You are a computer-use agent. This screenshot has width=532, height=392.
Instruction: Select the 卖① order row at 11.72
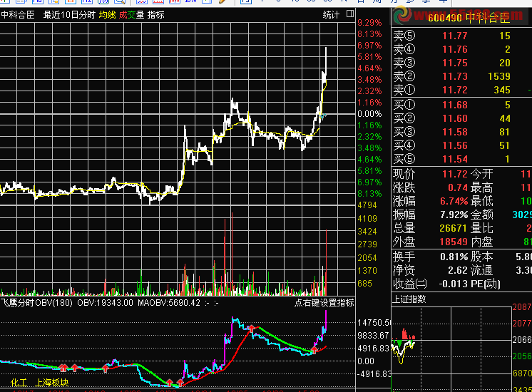(x=461, y=90)
